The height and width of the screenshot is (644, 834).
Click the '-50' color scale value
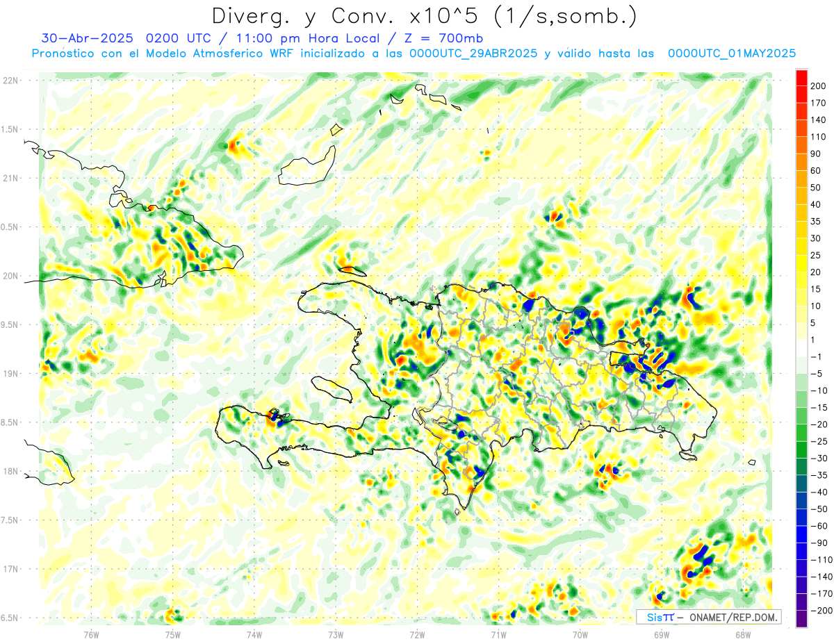[x=819, y=510]
